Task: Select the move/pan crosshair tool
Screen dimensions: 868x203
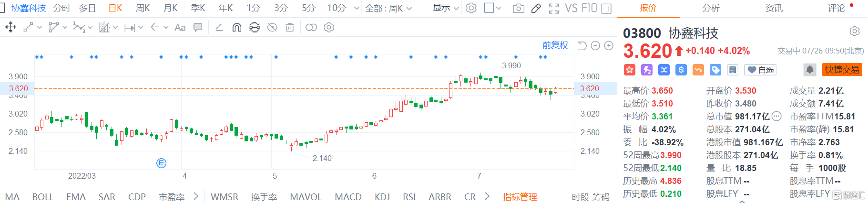Action: coord(10,27)
